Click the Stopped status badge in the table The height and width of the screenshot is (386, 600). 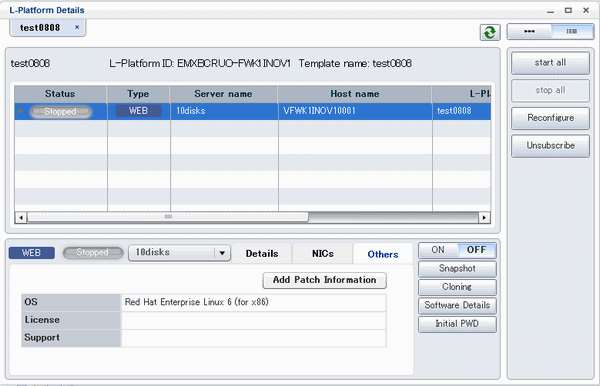[60, 112]
